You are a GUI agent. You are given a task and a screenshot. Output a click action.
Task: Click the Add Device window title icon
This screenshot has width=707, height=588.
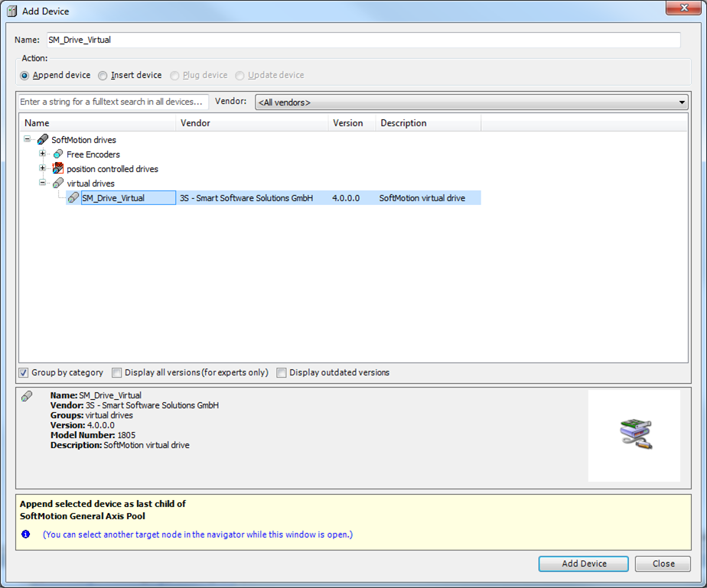[x=11, y=11]
